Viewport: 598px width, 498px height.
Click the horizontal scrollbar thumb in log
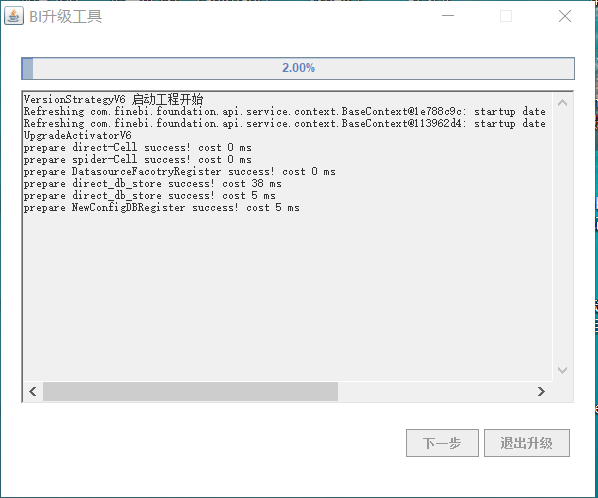(x=190, y=391)
